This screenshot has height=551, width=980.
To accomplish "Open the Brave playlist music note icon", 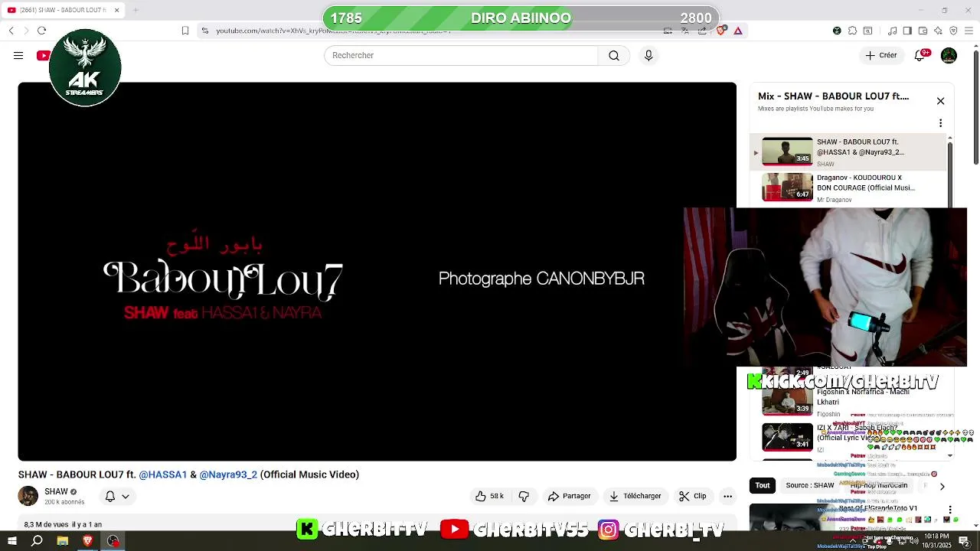I will point(892,31).
